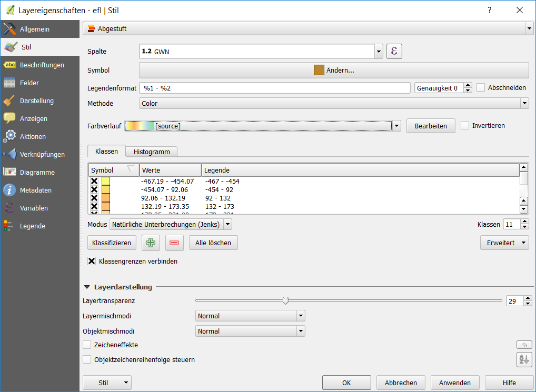
Task: Open the Diagramme section in the sidebar
Action: click(37, 173)
